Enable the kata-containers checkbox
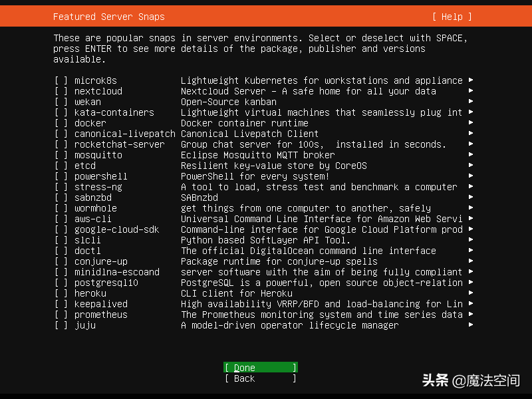The height and width of the screenshot is (399, 532). tap(61, 112)
